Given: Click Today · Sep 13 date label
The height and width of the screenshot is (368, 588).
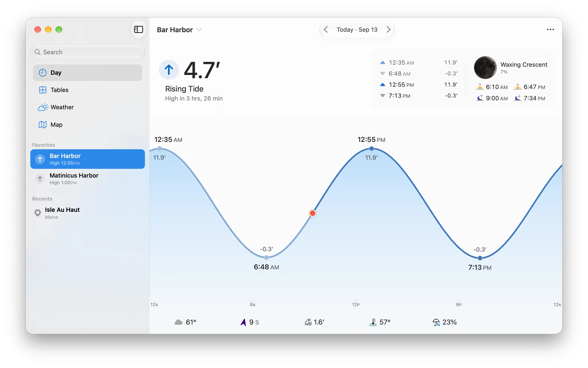Looking at the screenshot, I should point(357,29).
